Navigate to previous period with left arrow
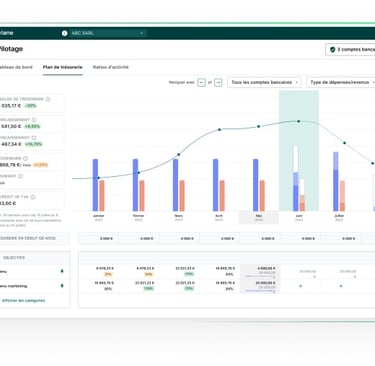 coord(201,82)
